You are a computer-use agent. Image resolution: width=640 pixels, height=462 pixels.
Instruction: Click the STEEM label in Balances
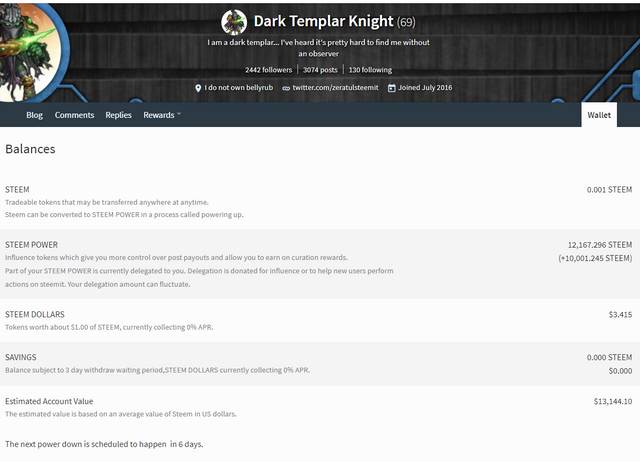[17, 190]
